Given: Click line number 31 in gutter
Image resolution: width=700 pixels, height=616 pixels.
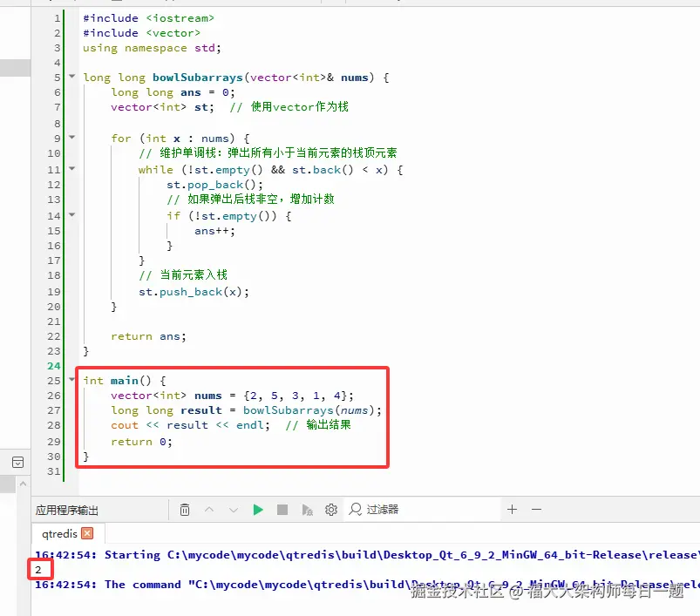Looking at the screenshot, I should pyautogui.click(x=53, y=471).
